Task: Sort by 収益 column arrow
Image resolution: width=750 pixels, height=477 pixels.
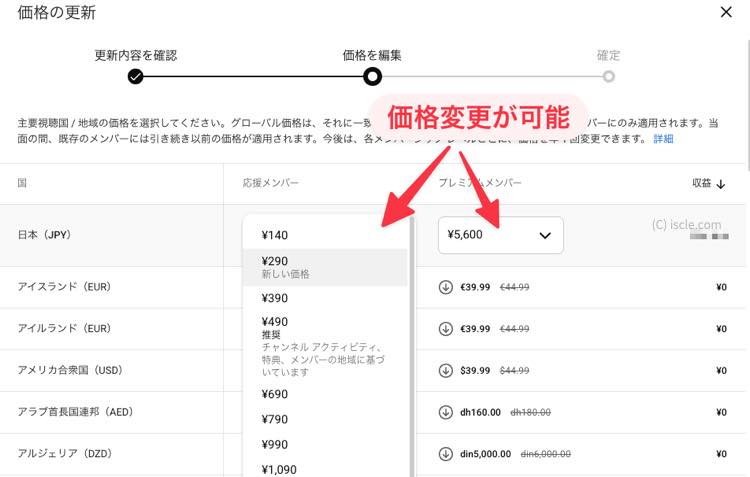Action: pyautogui.click(x=721, y=184)
